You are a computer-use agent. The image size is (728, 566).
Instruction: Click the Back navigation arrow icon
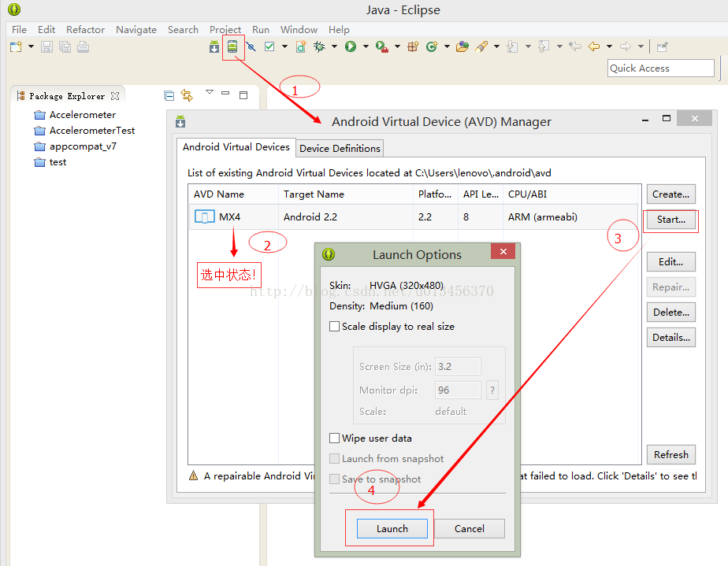click(594, 46)
